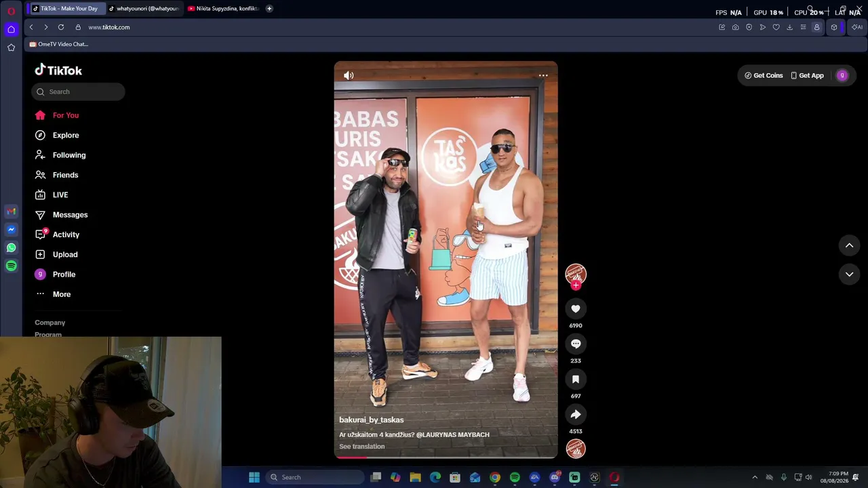Screen dimensions: 868x488
Task: Open the browser extensions cube icon
Action: [834, 27]
